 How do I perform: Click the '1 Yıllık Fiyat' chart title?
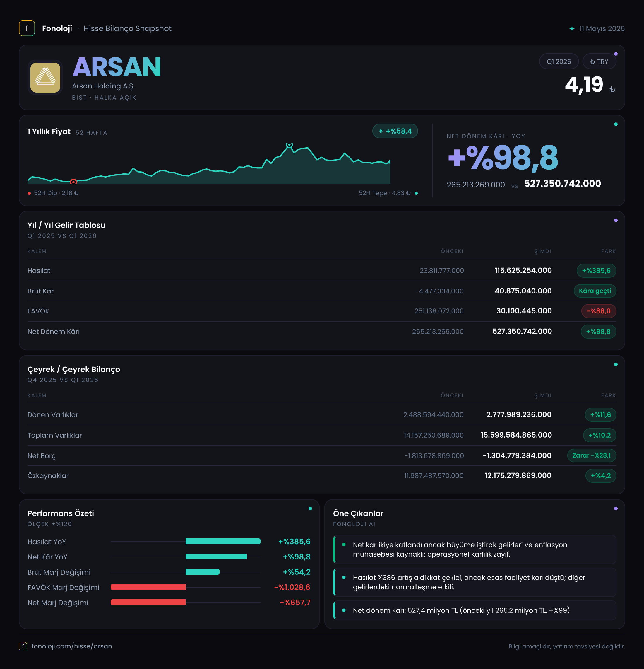coord(49,132)
